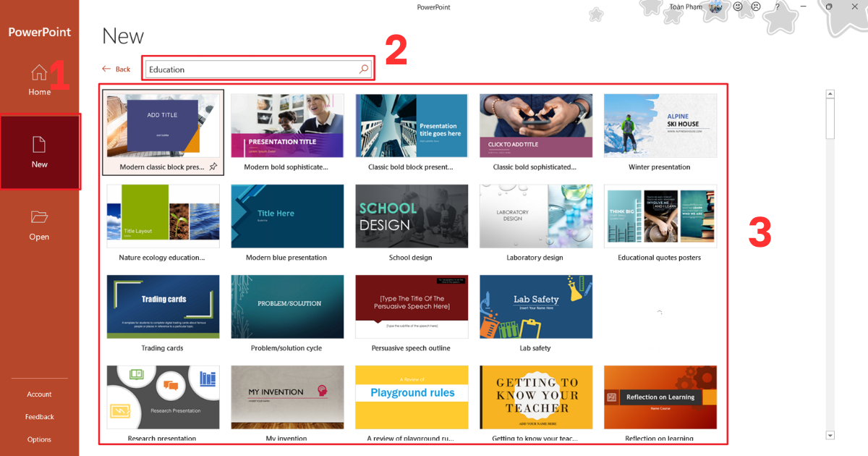868x456 pixels.
Task: Open PowerPoint Options
Action: tap(39, 439)
